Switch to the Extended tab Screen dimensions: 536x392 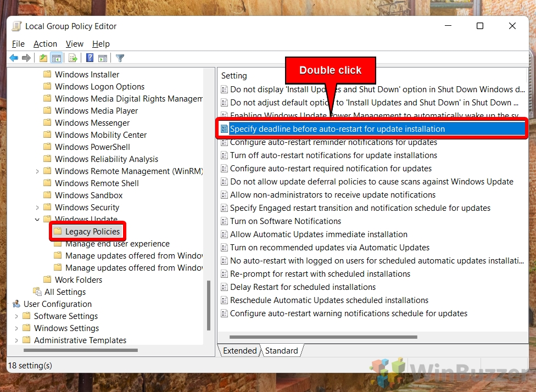(239, 351)
